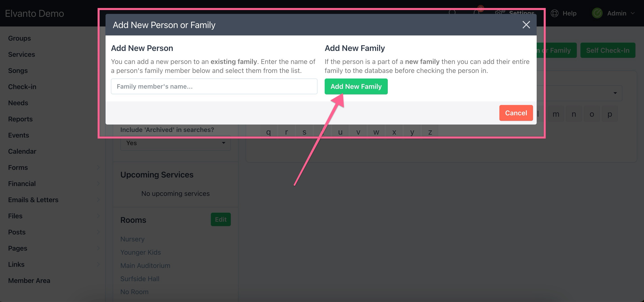
Task: Click the Admin avatar icon
Action: pos(597,13)
